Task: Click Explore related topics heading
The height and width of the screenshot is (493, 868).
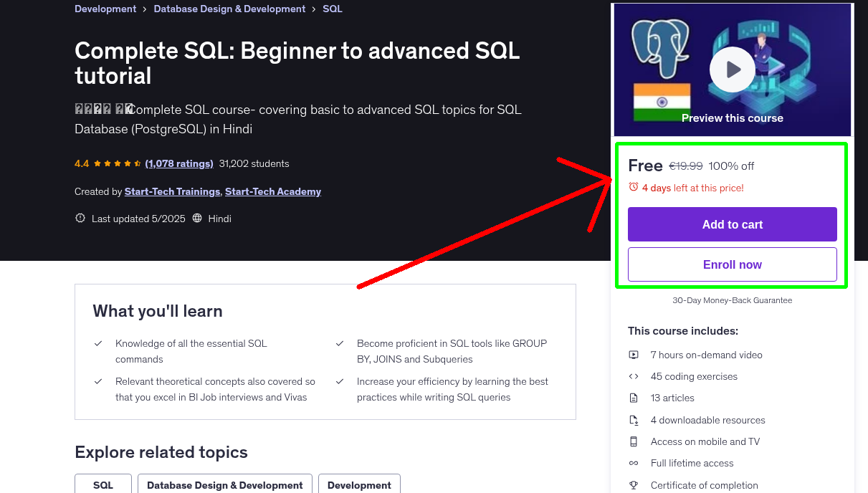Action: pyautogui.click(x=161, y=452)
